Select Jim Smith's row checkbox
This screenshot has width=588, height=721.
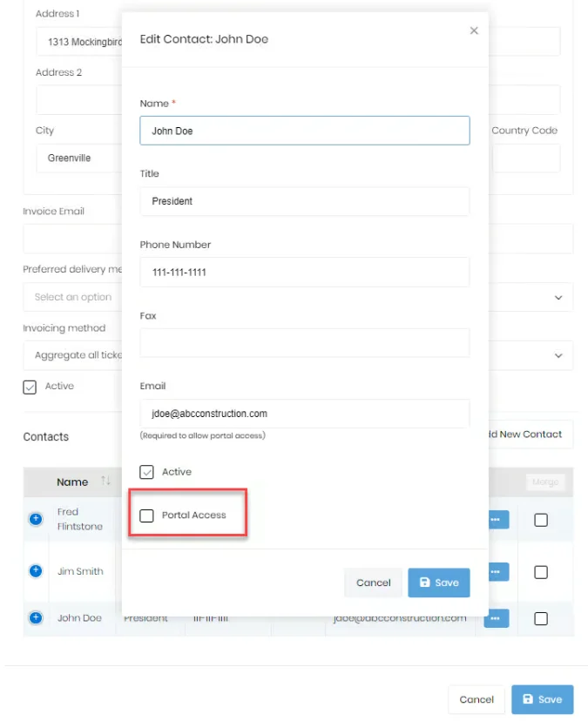(x=541, y=570)
